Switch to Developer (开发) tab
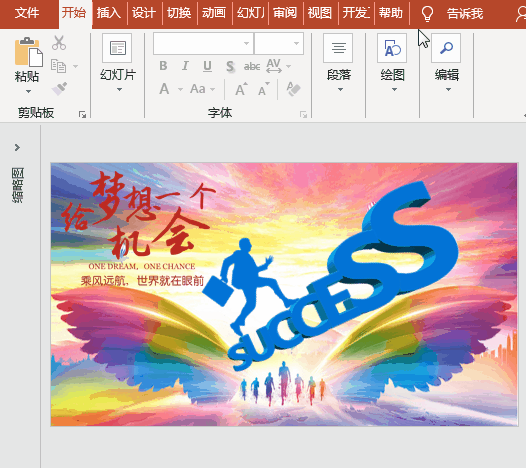526x468 pixels. (x=356, y=13)
